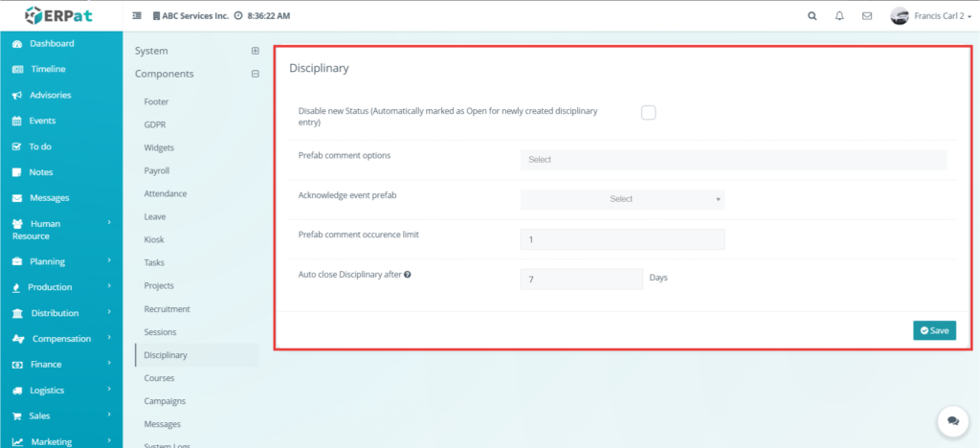The width and height of the screenshot is (980, 448).
Task: Open the mail envelope icon in header
Action: point(867,16)
